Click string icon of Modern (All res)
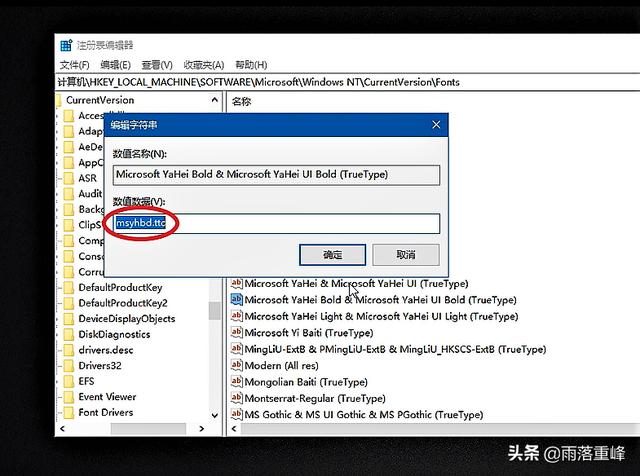 coord(236,365)
